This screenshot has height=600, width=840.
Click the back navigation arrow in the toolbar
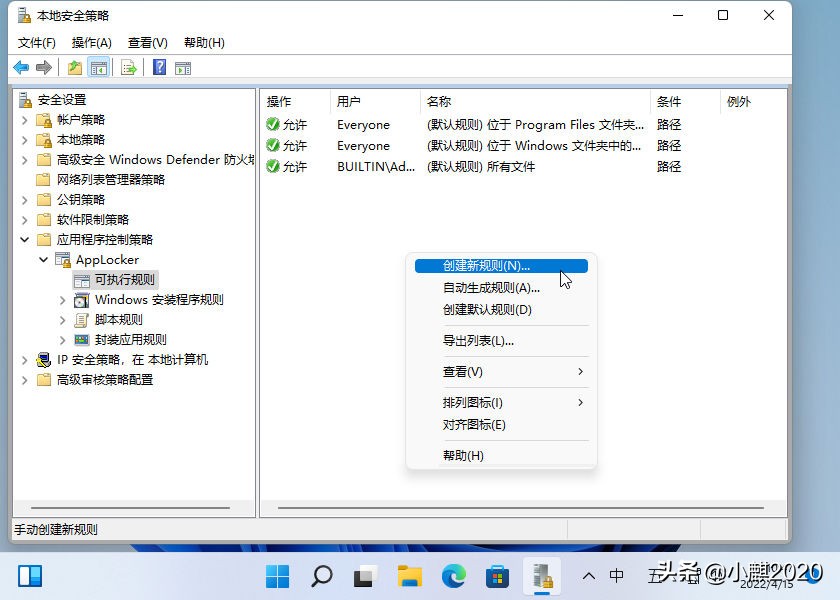(x=21, y=67)
